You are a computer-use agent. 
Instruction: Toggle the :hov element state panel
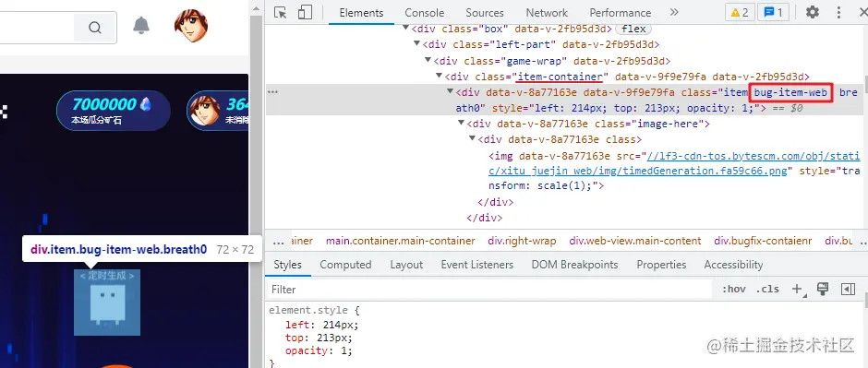click(733, 289)
